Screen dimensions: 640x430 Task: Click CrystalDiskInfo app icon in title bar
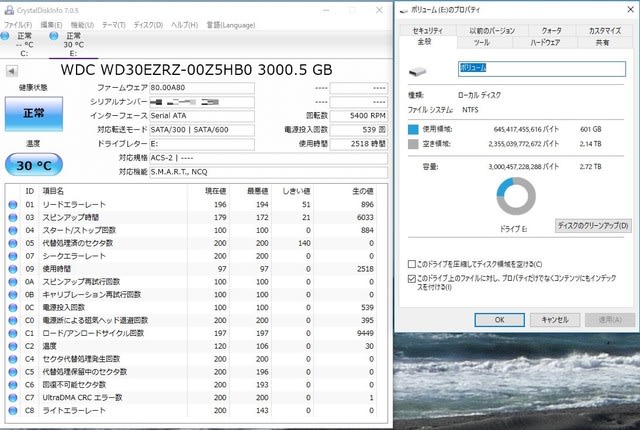coord(9,10)
